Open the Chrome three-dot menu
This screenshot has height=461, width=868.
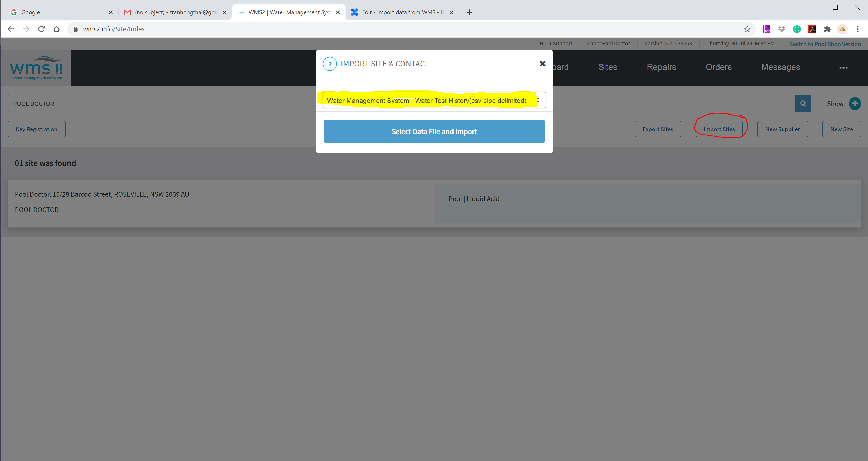(857, 29)
